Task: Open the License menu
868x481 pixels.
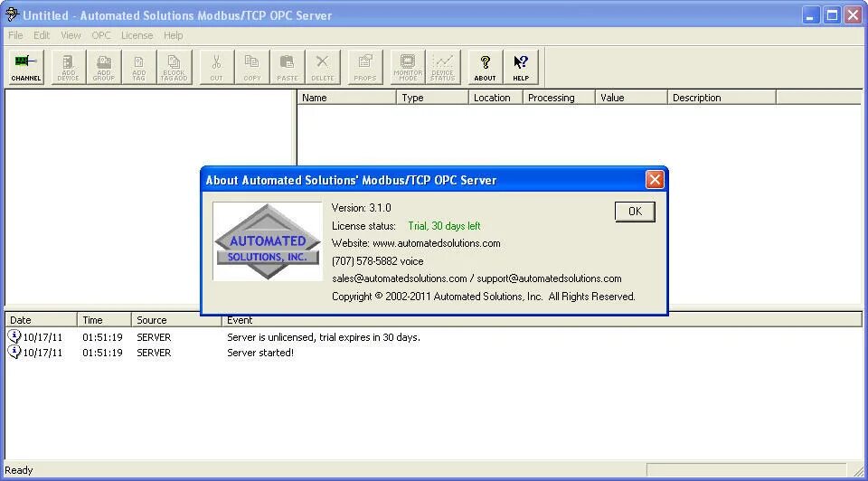Action: [x=137, y=35]
